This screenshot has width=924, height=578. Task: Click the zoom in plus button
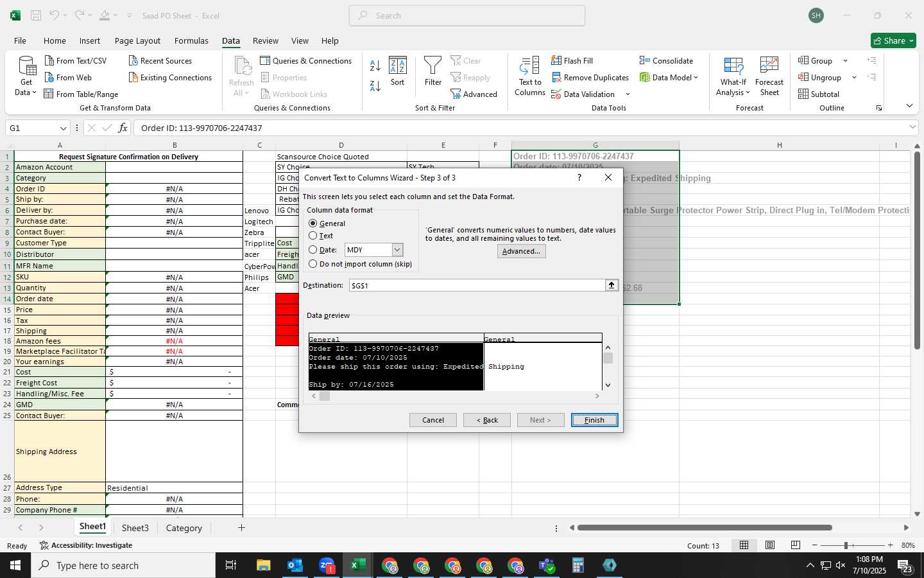890,545
